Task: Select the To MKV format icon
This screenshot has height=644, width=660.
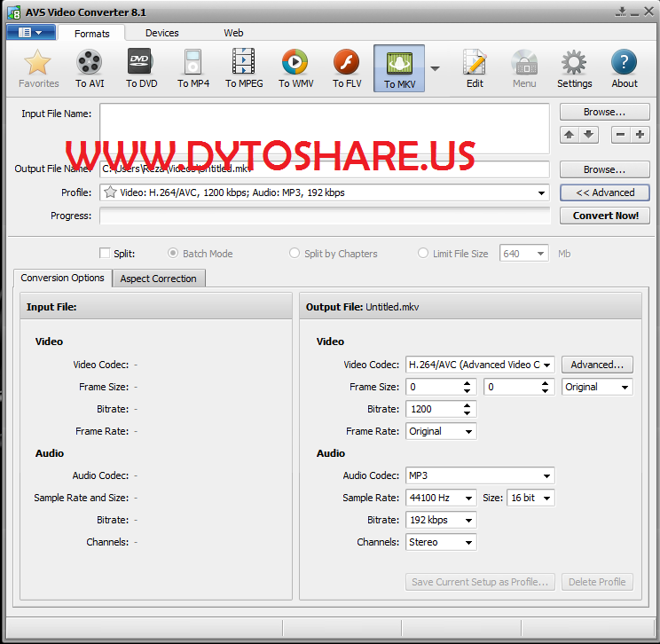Action: click(399, 68)
